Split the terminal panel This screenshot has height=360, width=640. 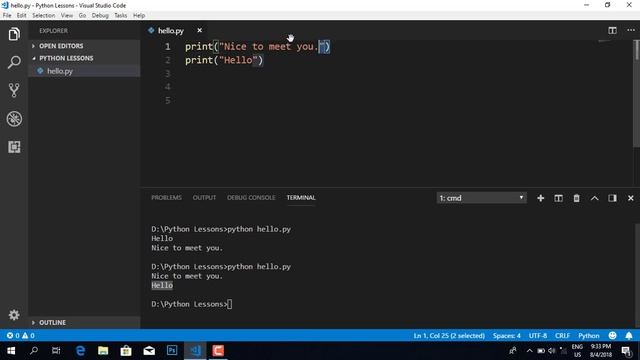click(x=558, y=198)
